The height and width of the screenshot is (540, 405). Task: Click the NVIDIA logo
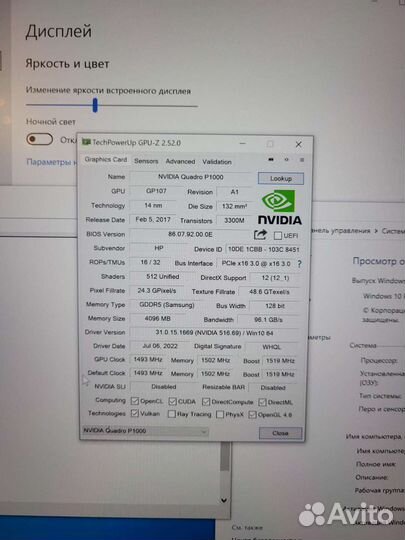click(x=280, y=207)
